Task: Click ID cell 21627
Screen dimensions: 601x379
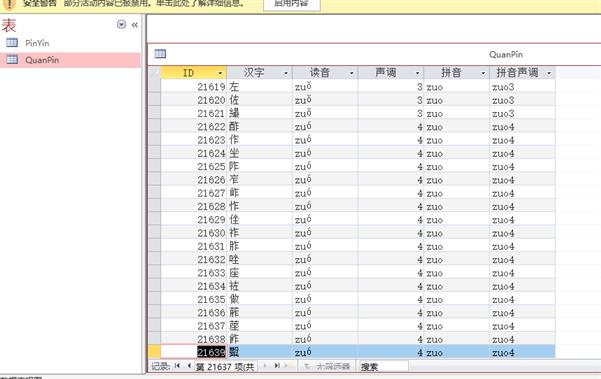Action: click(194, 193)
